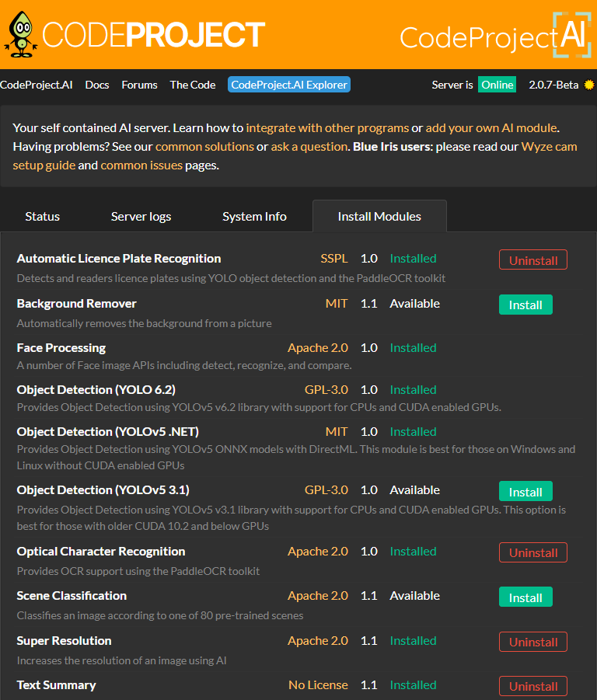This screenshot has height=700, width=597.
Task: Click 'Object Detection (YOLOv5 3.1)' module name
Action: coord(103,489)
